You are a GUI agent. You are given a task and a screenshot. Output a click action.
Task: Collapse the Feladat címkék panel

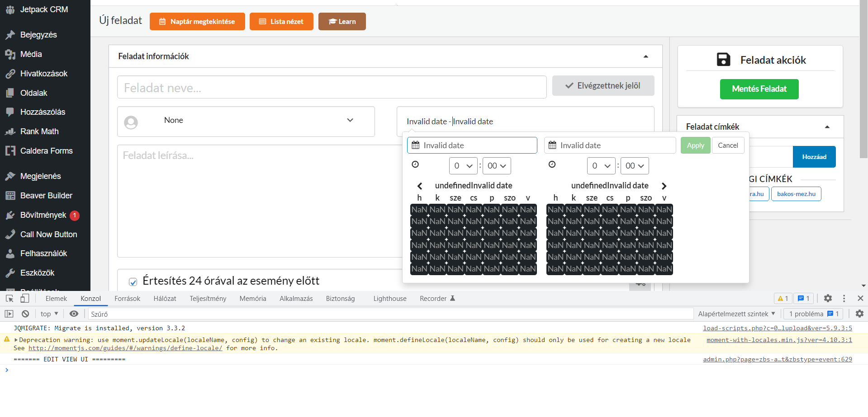[x=827, y=127]
